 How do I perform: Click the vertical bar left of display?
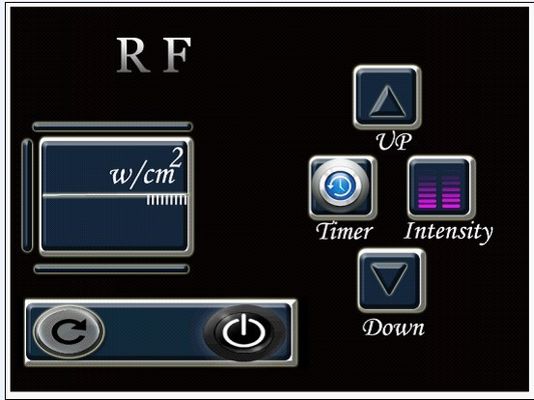pos(27,195)
